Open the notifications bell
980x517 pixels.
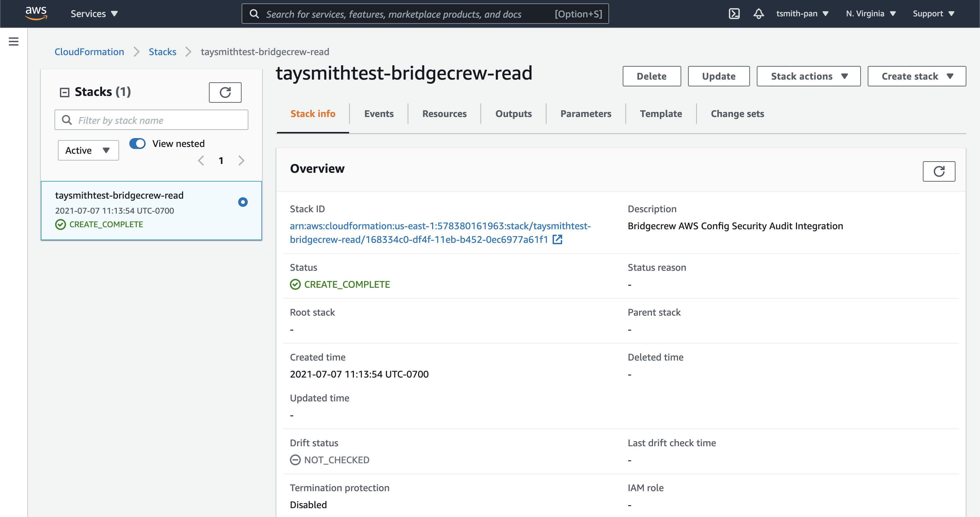click(758, 14)
